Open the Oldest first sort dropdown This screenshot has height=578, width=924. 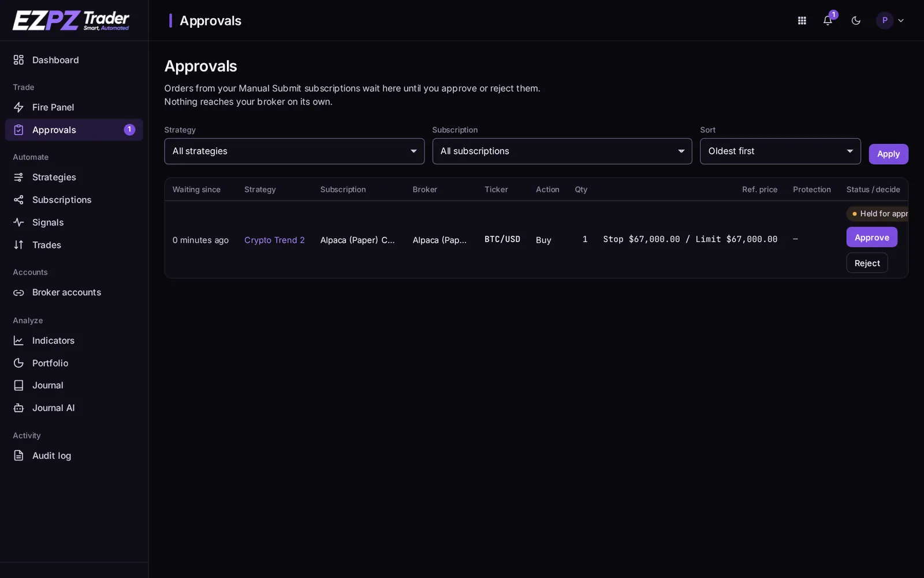point(780,151)
